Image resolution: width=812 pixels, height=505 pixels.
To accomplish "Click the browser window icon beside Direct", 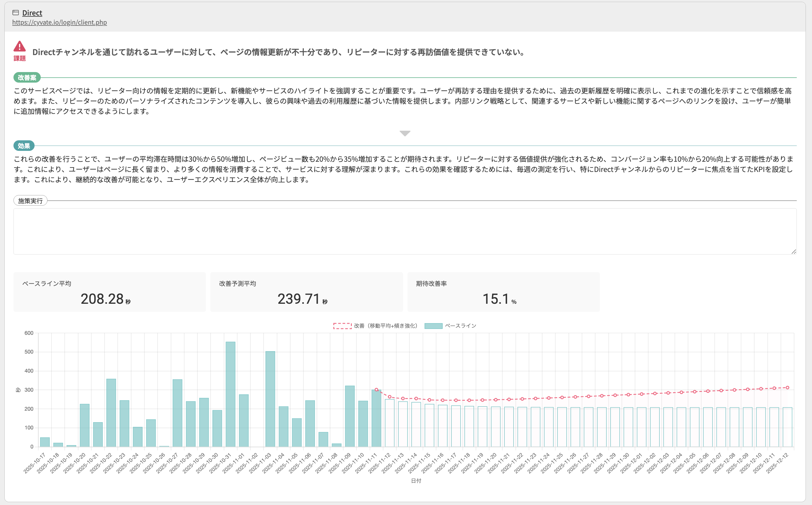I will coord(15,13).
